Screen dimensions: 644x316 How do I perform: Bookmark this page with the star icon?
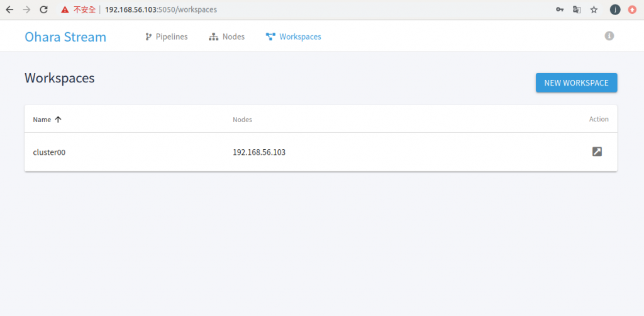(594, 10)
